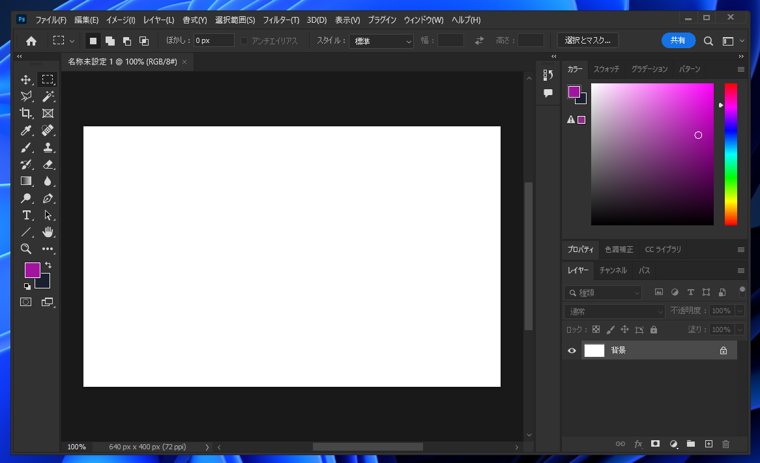Toggle lock transparent pixels
The width and height of the screenshot is (760, 463).
point(596,330)
